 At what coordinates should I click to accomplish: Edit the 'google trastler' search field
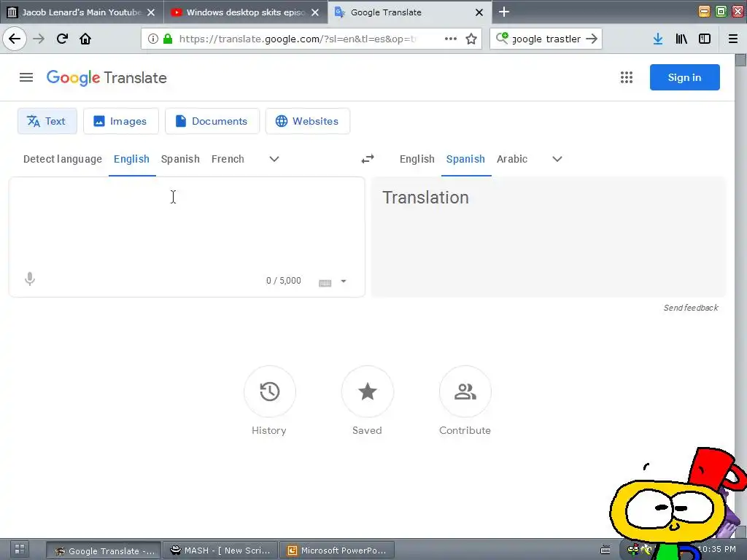546,39
